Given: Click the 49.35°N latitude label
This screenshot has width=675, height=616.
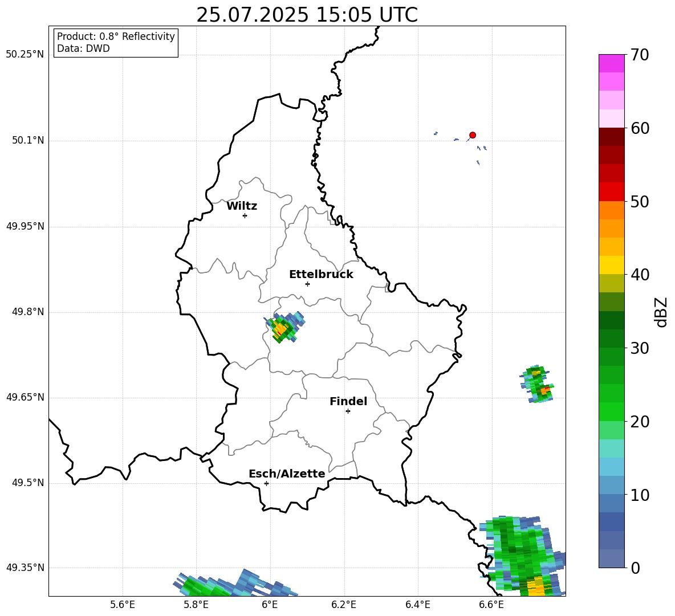Looking at the screenshot, I should pyautogui.click(x=25, y=568).
